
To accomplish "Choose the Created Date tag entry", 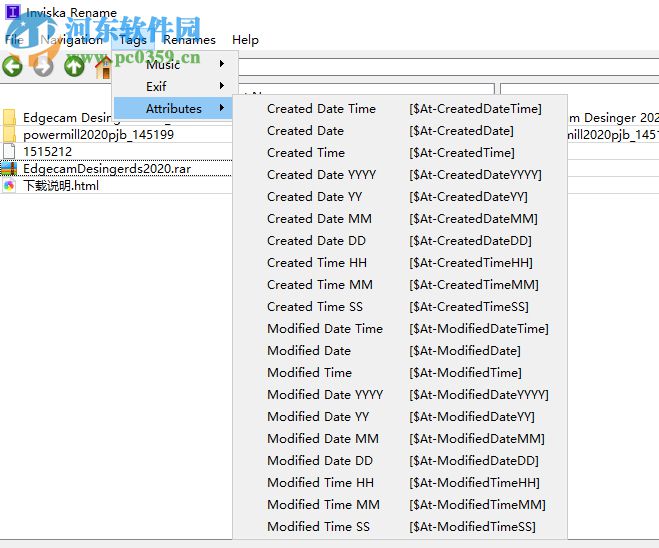I will [400, 131].
